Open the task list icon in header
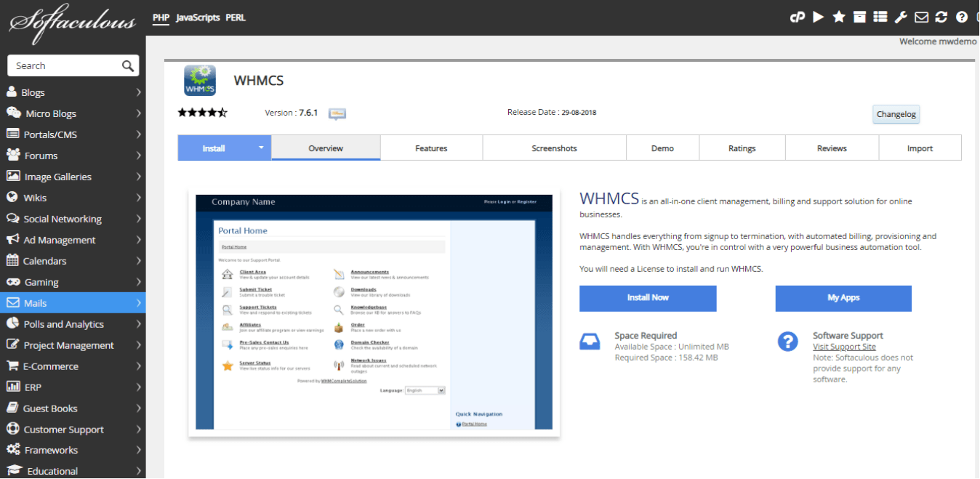This screenshot has width=980, height=479. click(880, 17)
